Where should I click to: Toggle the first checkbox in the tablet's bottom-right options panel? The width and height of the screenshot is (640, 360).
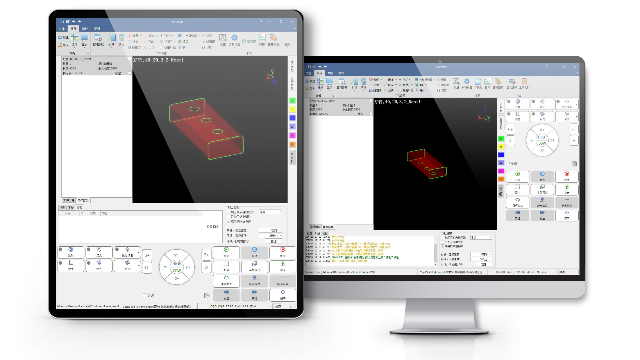(229, 212)
